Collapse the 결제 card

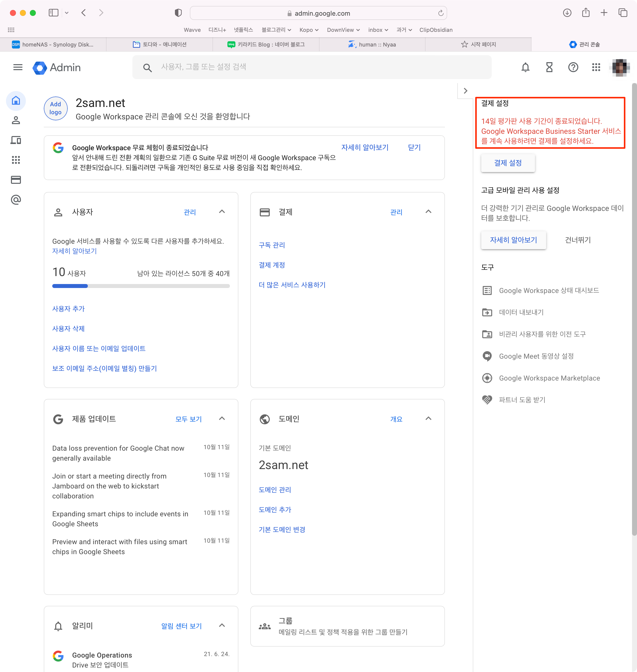click(428, 212)
